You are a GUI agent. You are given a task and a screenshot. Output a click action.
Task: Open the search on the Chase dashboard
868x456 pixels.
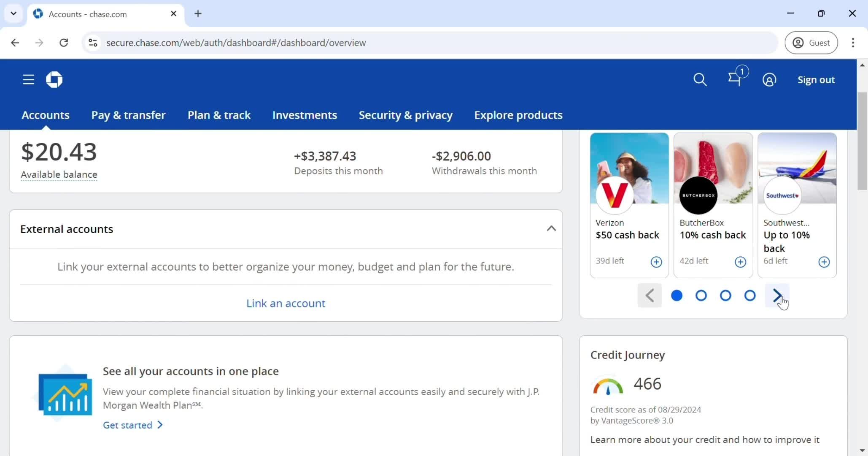pyautogui.click(x=700, y=79)
